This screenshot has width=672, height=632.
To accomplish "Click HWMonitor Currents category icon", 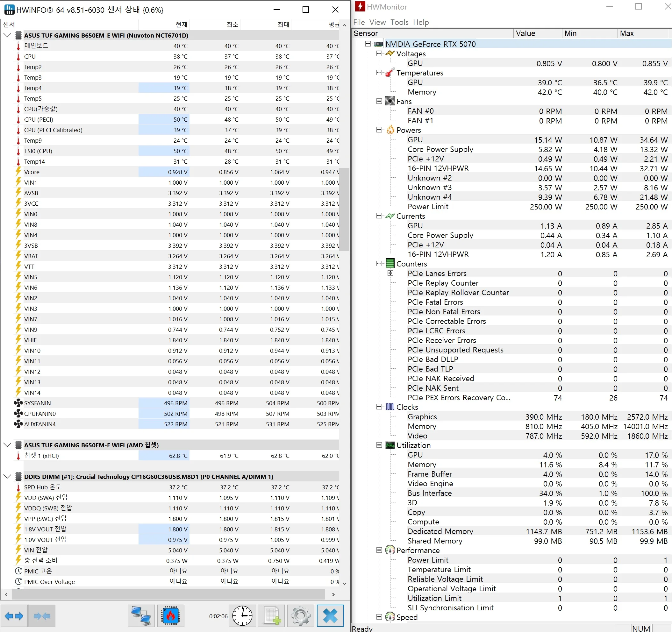I will pos(390,216).
